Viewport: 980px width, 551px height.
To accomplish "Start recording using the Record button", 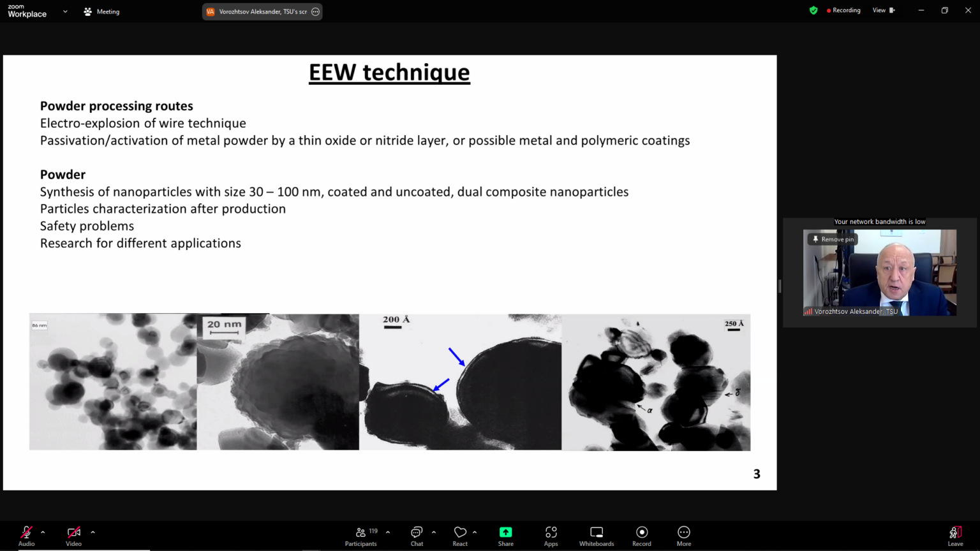I will pyautogui.click(x=642, y=536).
